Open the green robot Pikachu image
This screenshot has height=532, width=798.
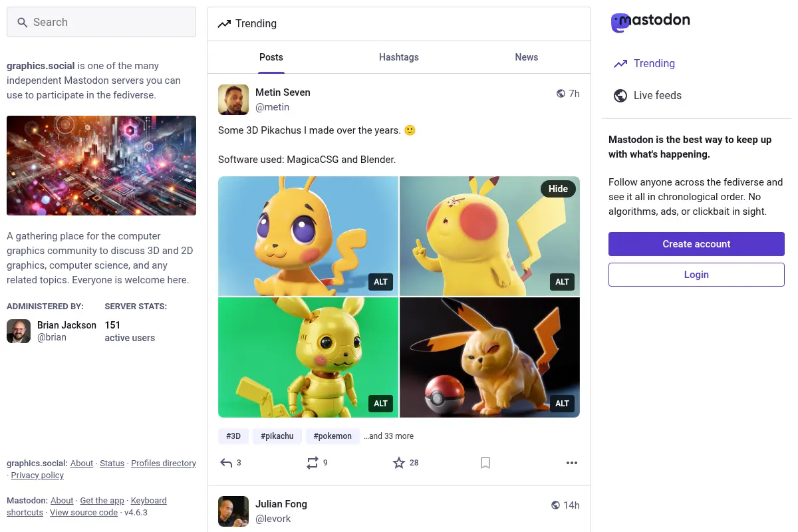coord(308,357)
